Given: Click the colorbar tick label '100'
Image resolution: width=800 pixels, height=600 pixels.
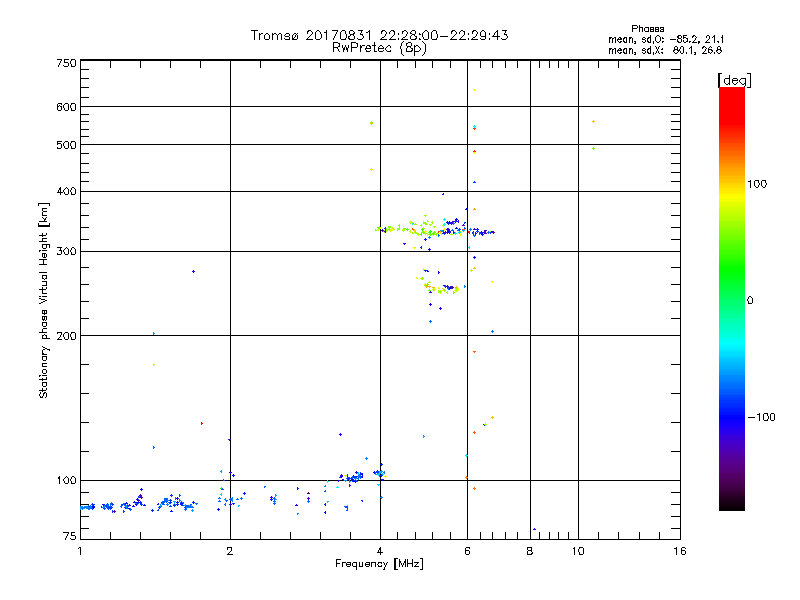Looking at the screenshot, I should pos(757,184).
